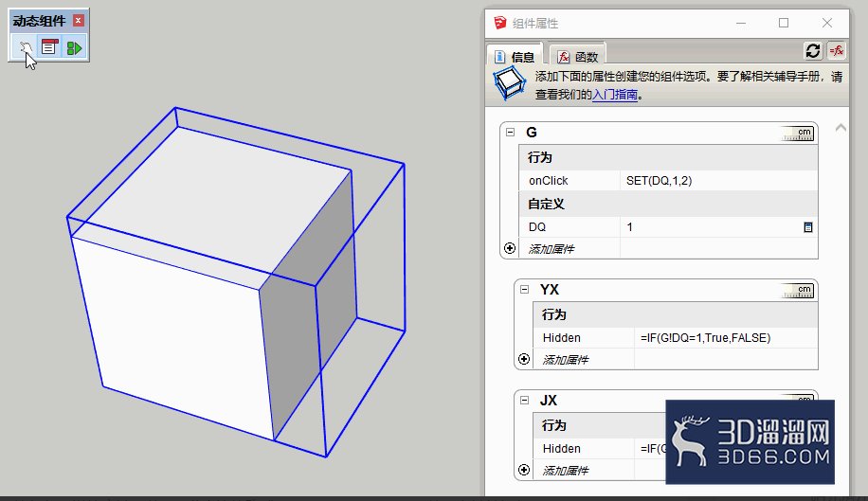Close the 动态组件 floating toolbar
The height and width of the screenshot is (501, 868).
click(79, 21)
